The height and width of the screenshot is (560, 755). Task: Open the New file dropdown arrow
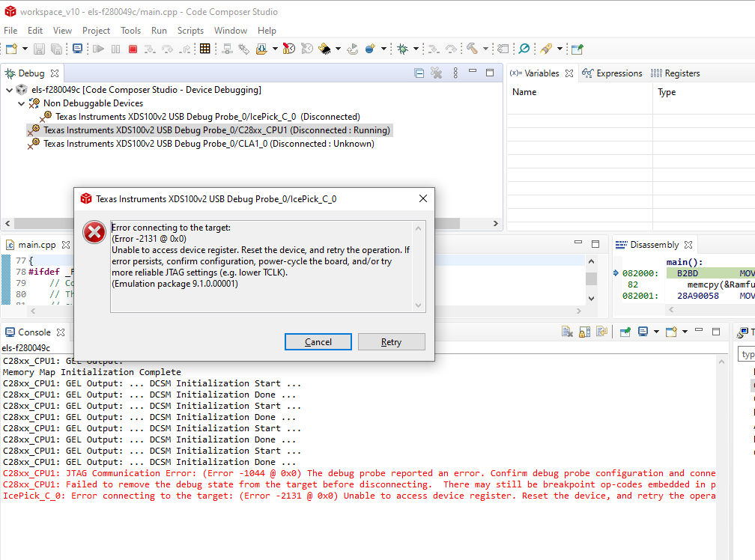(25, 49)
